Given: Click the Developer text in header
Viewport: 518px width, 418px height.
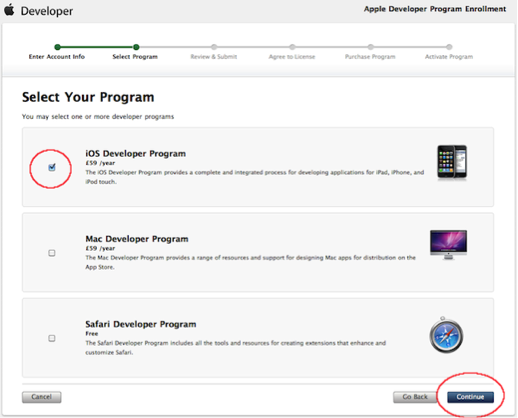Looking at the screenshot, I should point(47,11).
